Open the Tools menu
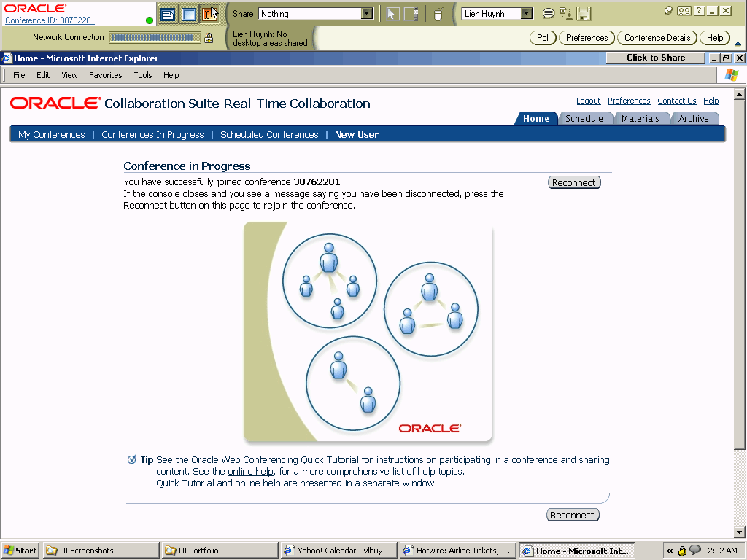Viewport: 747px width, 560px height. pos(143,75)
